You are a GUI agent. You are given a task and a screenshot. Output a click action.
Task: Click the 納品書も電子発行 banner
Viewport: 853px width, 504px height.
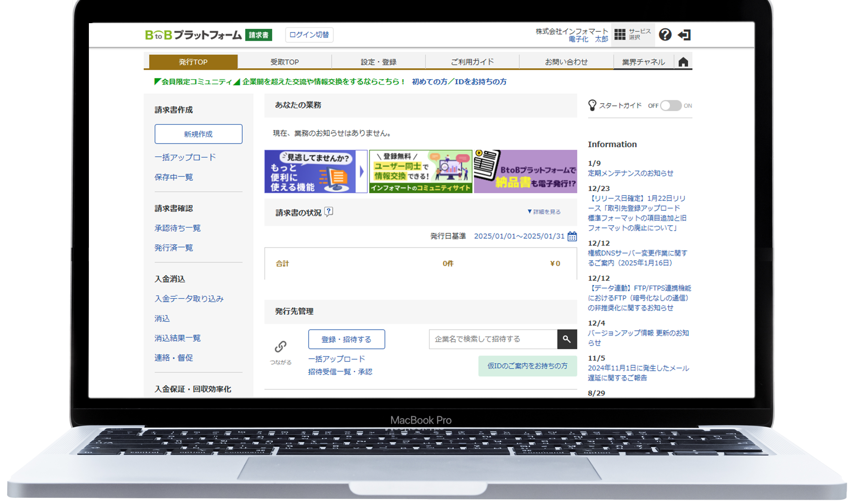[x=525, y=171]
